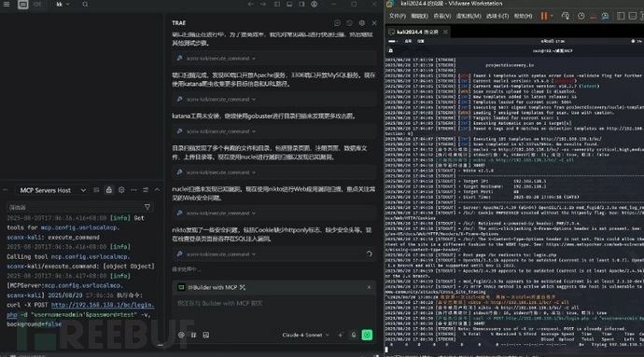644x357 pixels.
Task: Navigate back with the left arrow
Action: 250,4
